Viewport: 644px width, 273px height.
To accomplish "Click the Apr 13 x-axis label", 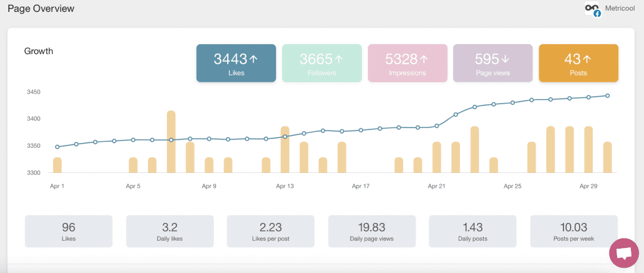I will pos(285,186).
